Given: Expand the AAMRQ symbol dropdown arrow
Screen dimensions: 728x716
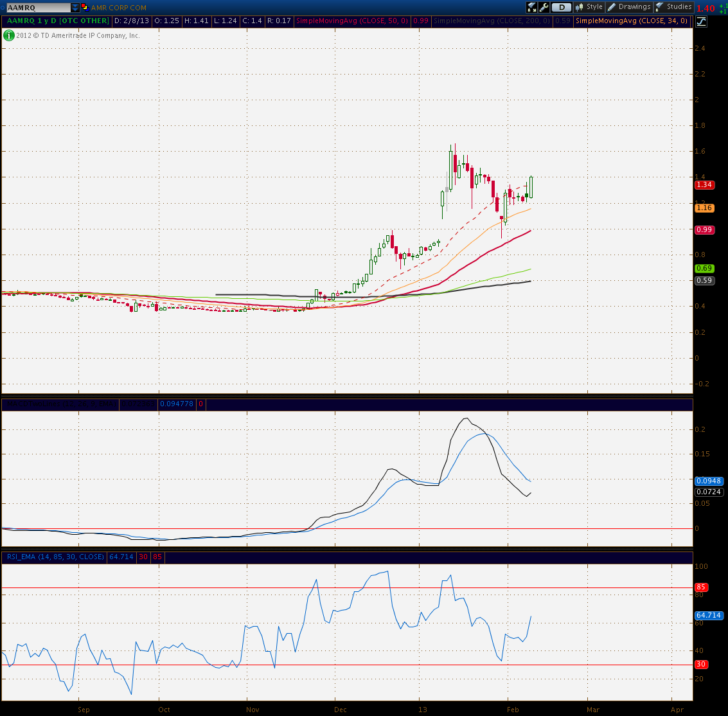Looking at the screenshot, I should tap(75, 8).
